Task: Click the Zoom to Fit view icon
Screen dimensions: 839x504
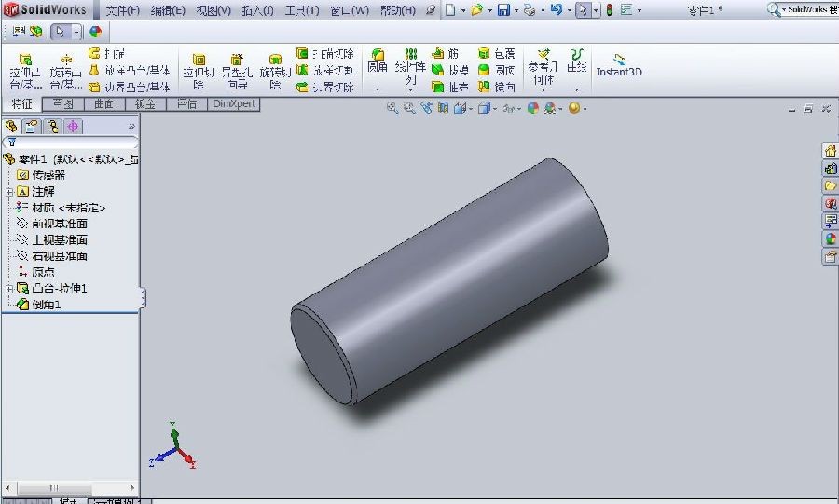Action: click(x=392, y=108)
